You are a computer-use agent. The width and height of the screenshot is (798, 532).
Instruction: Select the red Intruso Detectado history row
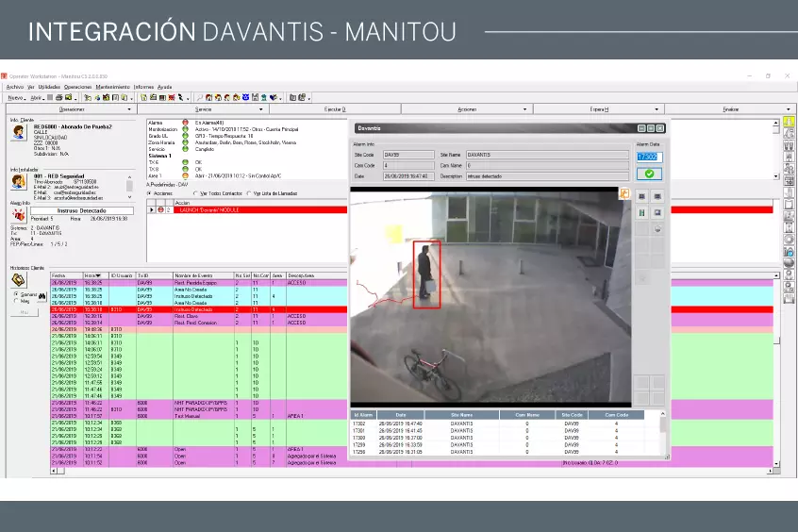click(x=199, y=309)
